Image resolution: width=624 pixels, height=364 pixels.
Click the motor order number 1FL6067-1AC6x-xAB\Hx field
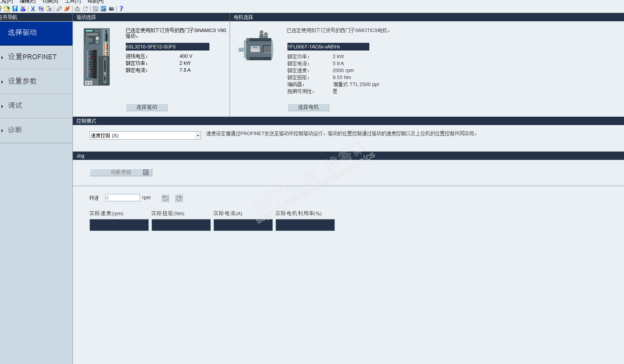(x=328, y=47)
